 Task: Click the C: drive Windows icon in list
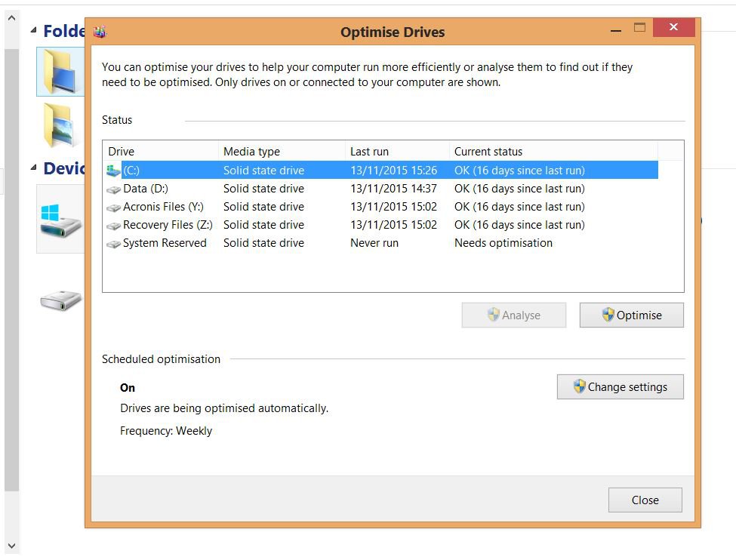(113, 171)
